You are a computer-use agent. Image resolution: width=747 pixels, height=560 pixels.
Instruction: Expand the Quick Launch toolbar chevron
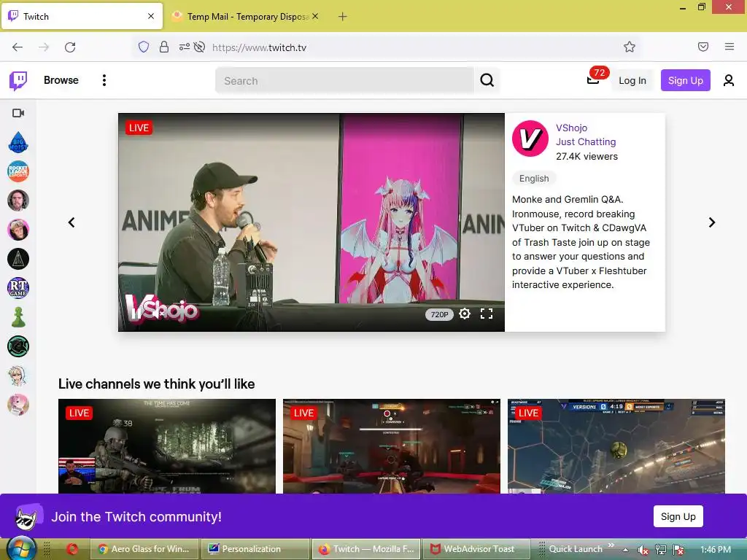click(611, 545)
